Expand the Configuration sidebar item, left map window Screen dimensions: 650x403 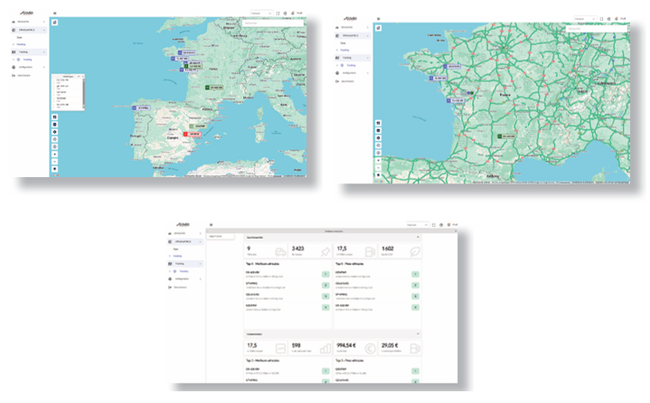pos(28,67)
